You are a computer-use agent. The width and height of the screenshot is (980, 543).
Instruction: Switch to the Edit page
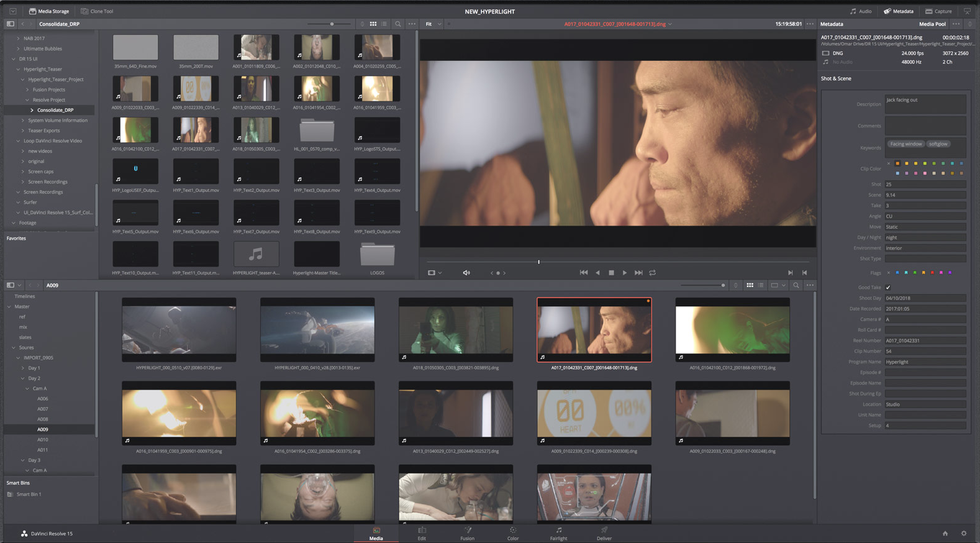(422, 534)
